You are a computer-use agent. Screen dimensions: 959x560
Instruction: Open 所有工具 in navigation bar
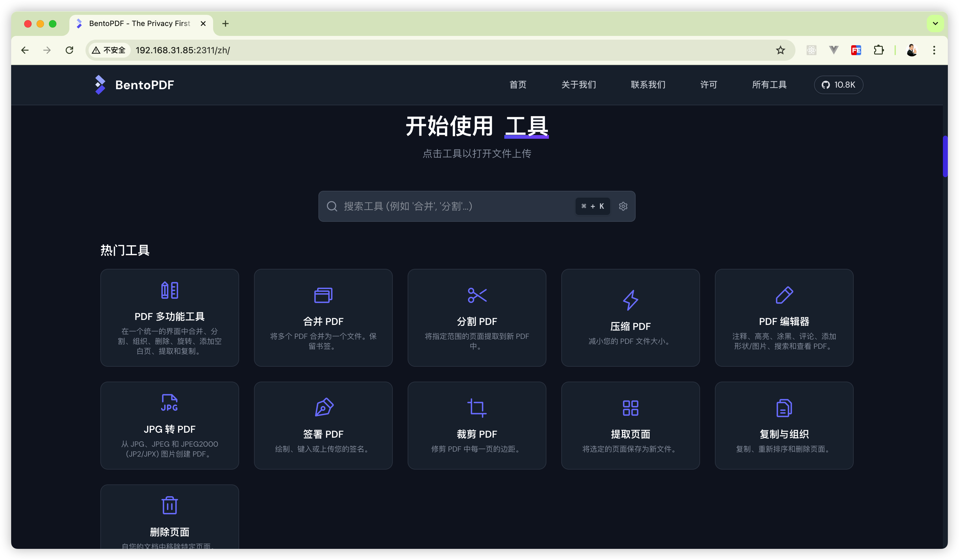point(769,85)
